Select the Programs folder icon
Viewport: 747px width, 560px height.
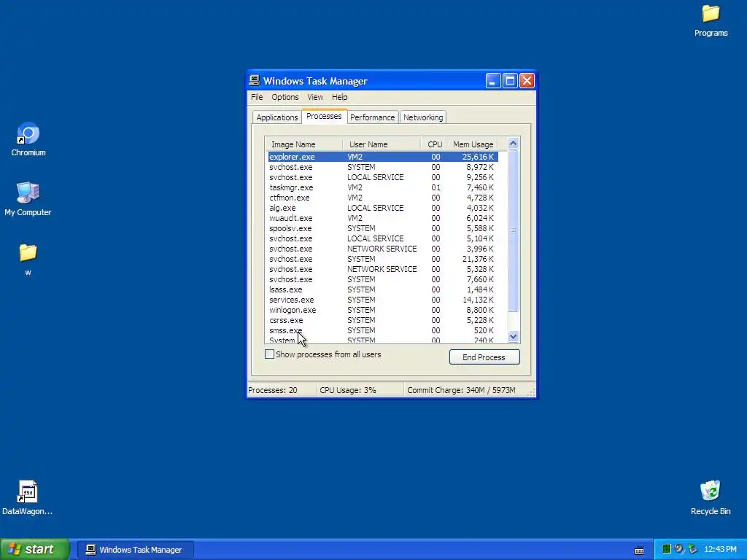click(711, 20)
